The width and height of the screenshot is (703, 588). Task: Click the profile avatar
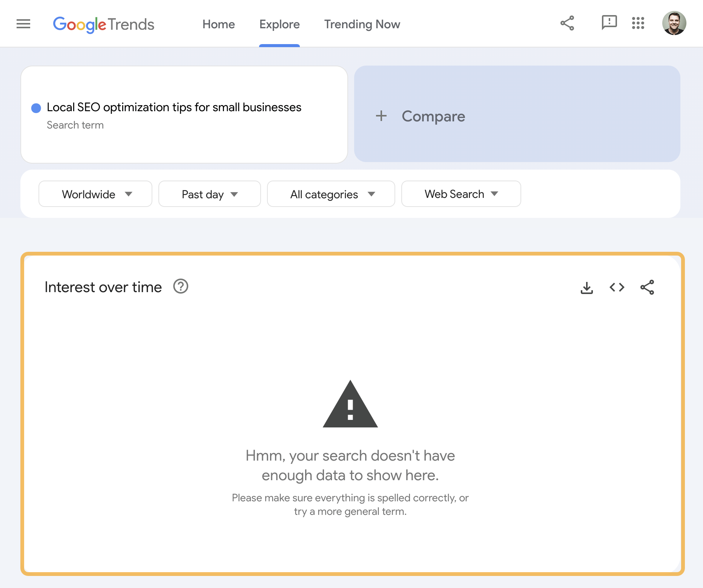675,23
